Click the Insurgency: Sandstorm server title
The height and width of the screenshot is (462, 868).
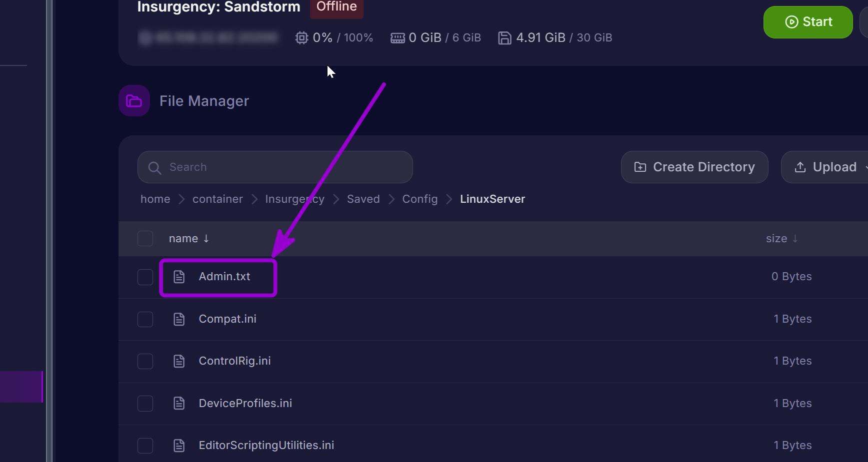[x=219, y=7]
